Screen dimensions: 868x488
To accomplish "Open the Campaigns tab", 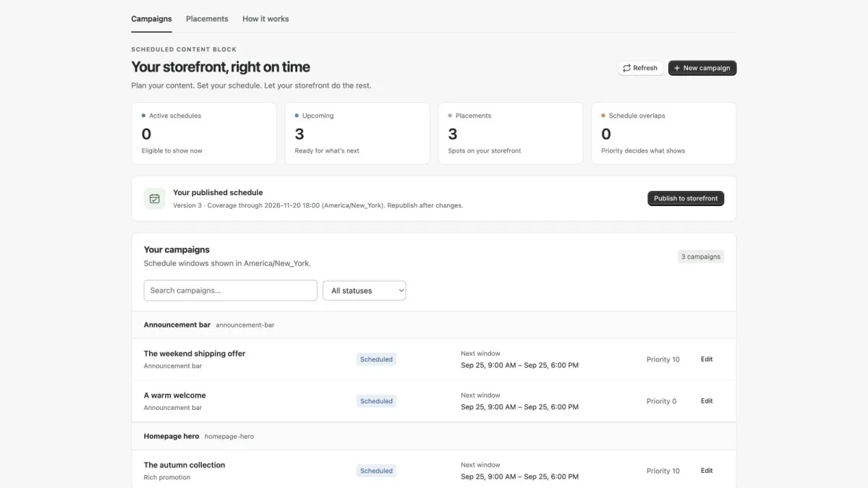I will [151, 19].
